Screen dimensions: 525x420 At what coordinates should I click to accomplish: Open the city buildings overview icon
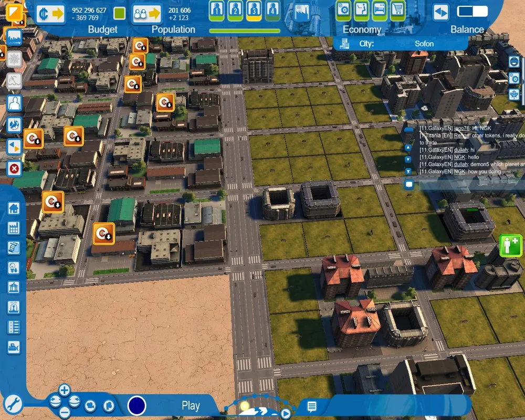pyautogui.click(x=302, y=13)
